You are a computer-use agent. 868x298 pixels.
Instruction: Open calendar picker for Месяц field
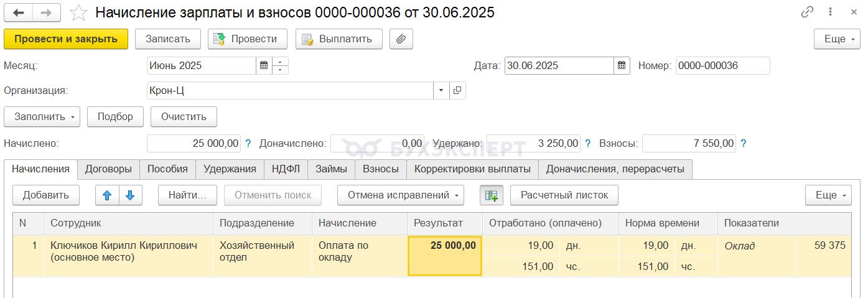[x=264, y=65]
